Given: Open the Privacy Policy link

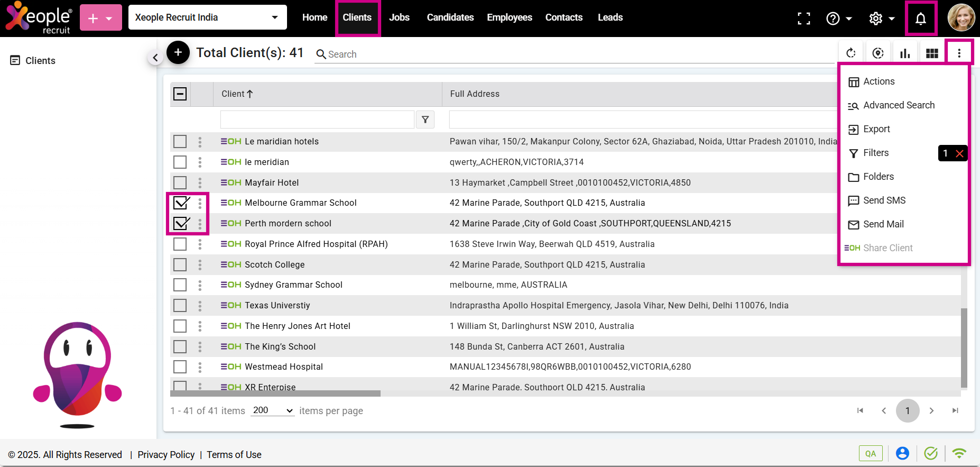Looking at the screenshot, I should click(x=166, y=455).
